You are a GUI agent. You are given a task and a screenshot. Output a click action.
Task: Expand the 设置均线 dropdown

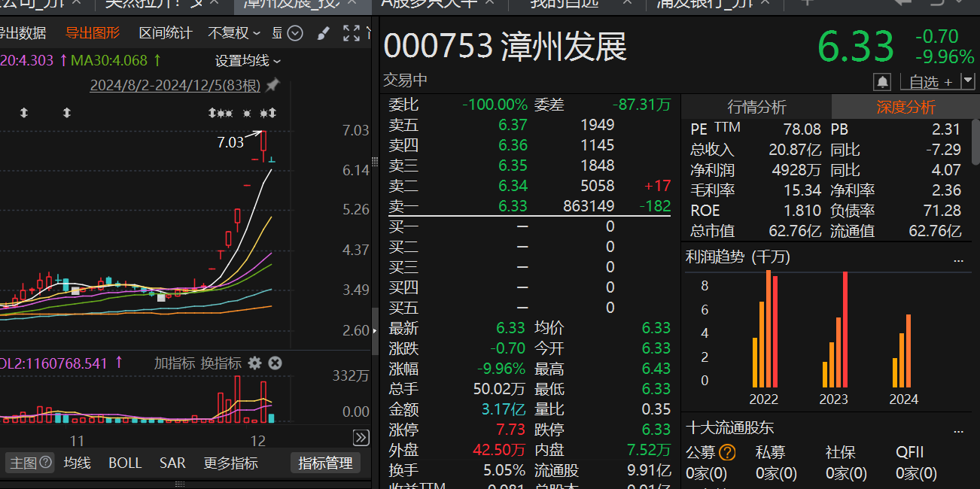pyautogui.click(x=248, y=61)
